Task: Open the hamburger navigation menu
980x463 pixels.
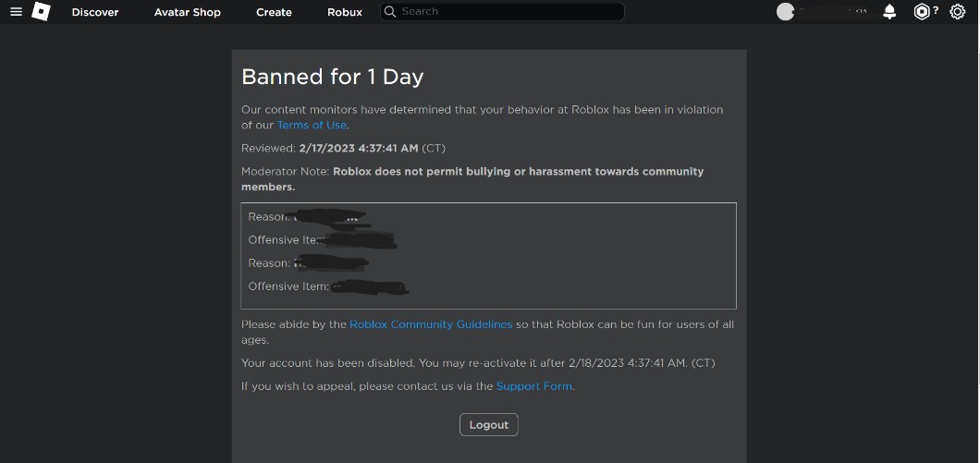Action: pyautogui.click(x=16, y=12)
